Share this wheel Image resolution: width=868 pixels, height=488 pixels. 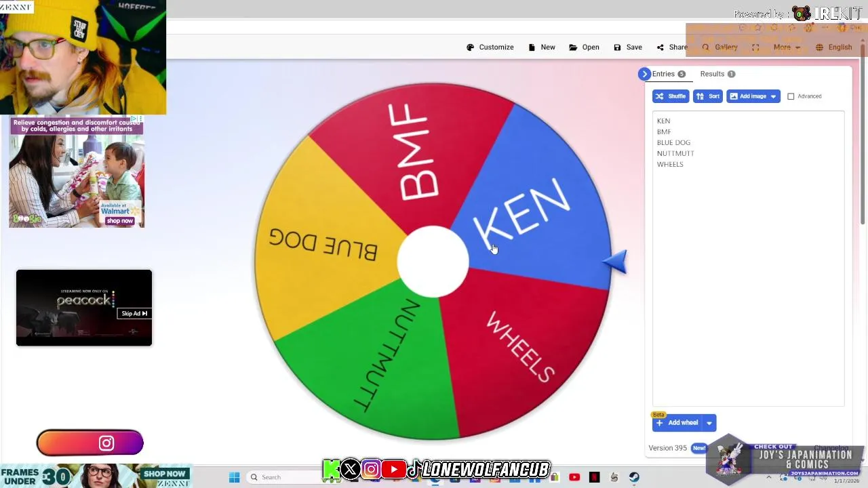(x=672, y=47)
